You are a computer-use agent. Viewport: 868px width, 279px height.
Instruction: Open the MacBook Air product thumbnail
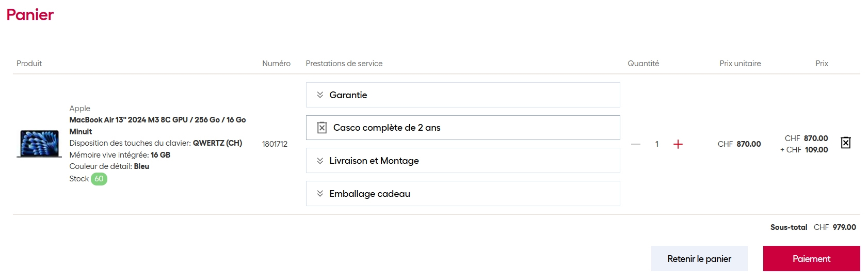click(39, 144)
